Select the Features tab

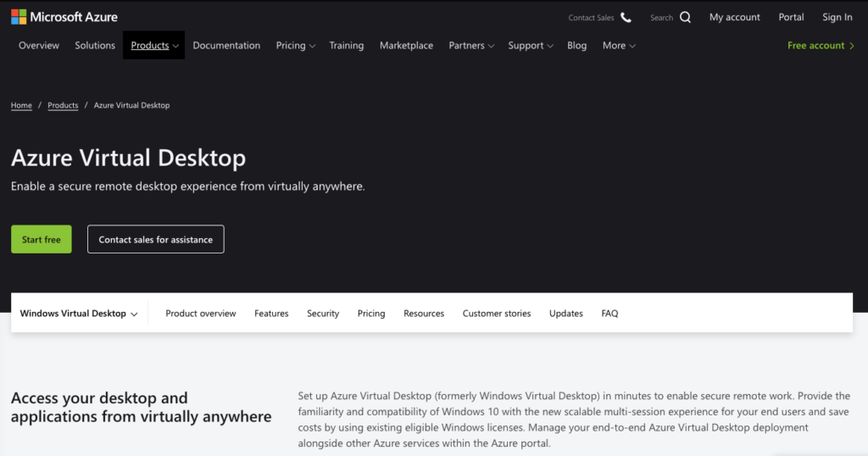coord(271,314)
